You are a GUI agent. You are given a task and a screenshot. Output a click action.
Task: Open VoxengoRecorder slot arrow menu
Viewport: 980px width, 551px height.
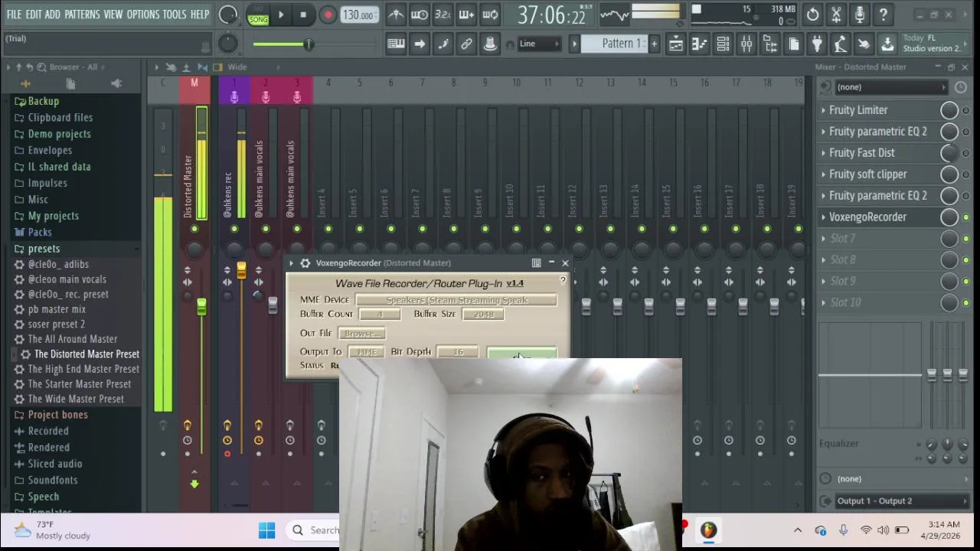coord(824,217)
